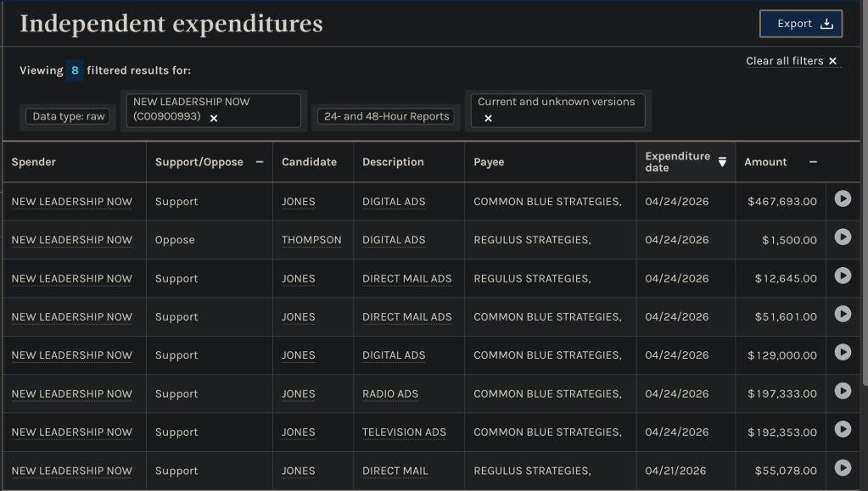Sort by Expenditure date column
This screenshot has width=868, height=491.
(722, 162)
